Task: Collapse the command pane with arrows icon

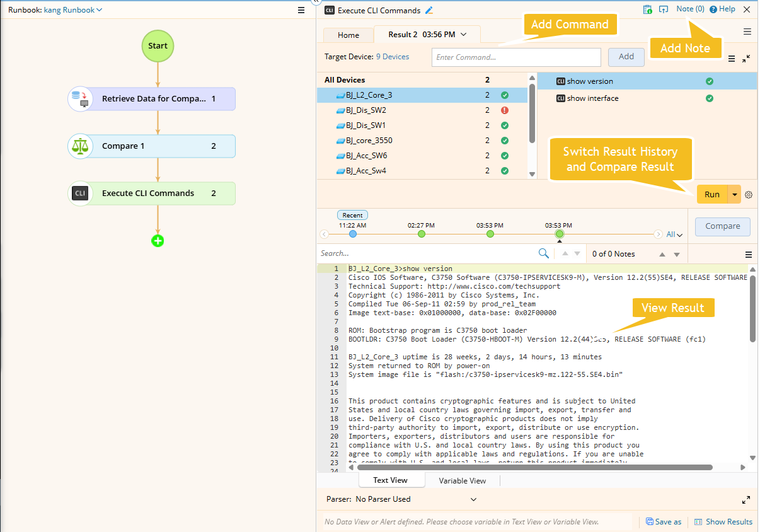Action: (746, 58)
